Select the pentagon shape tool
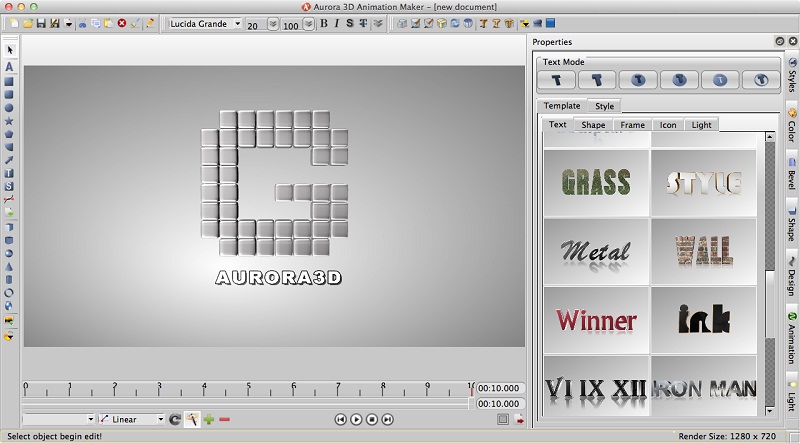The height and width of the screenshot is (443, 800). [x=9, y=134]
